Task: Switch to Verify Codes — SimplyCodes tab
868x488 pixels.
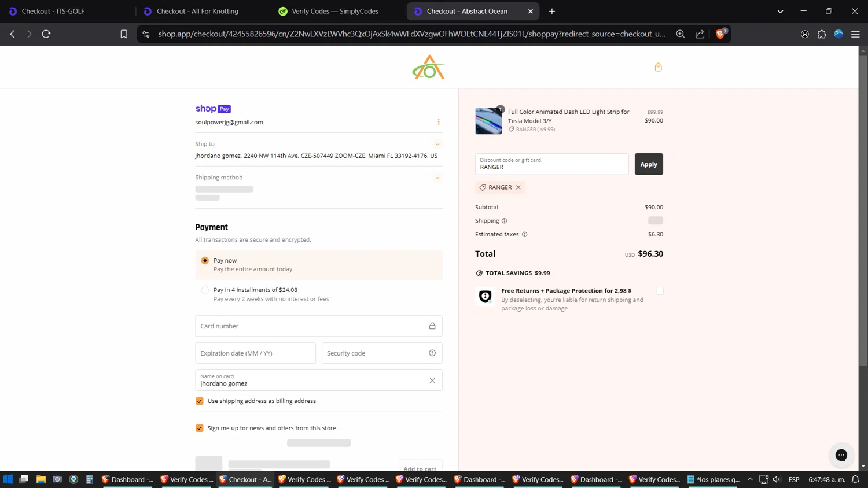Action: (x=337, y=11)
